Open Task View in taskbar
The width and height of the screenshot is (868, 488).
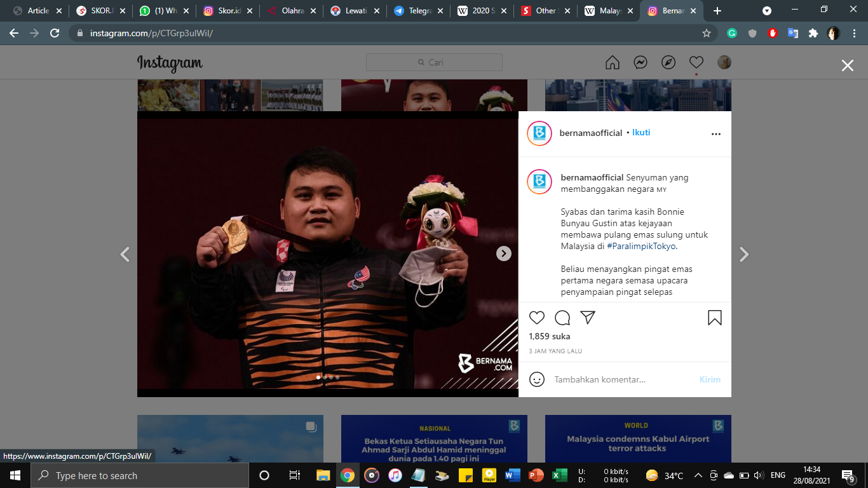pos(294,475)
